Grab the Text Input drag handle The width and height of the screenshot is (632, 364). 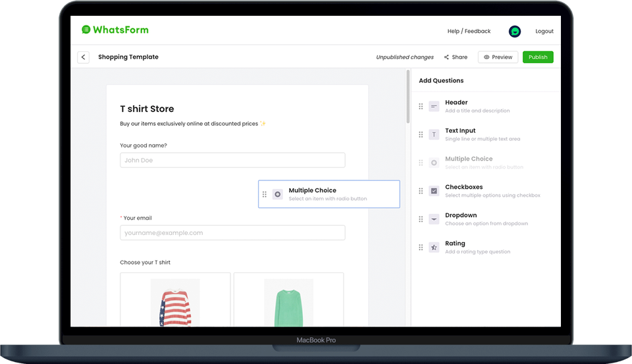(x=421, y=135)
